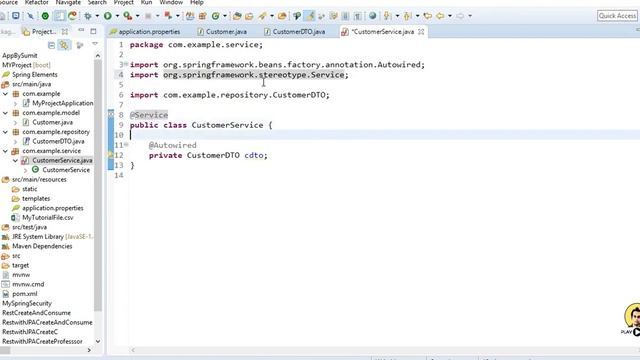Select MyProjectApplication in the project tree
This screenshot has width=640, height=360.
point(58,103)
